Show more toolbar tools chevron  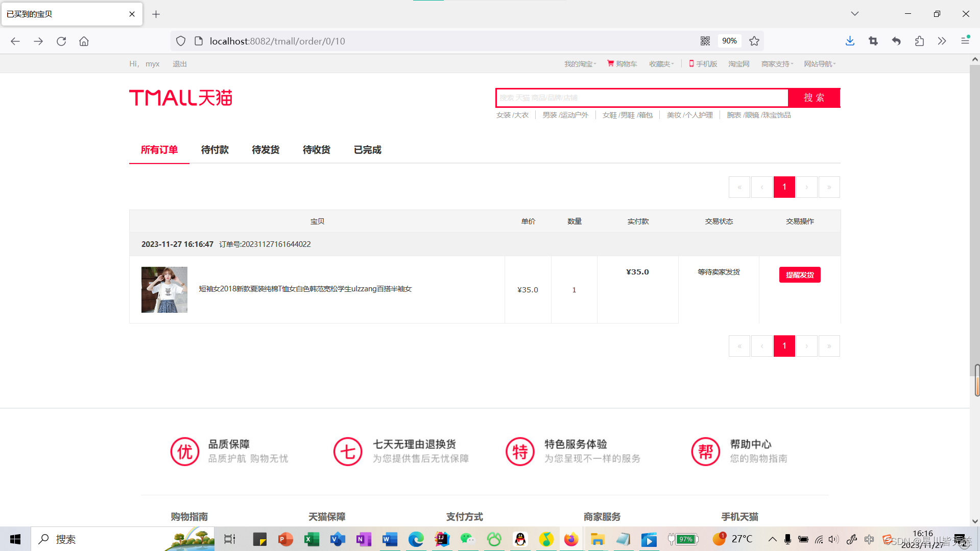click(x=942, y=41)
